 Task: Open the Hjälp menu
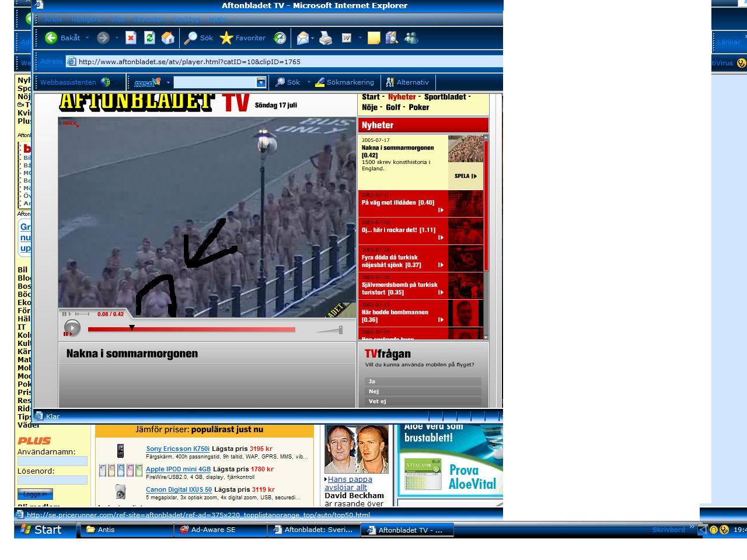point(217,19)
